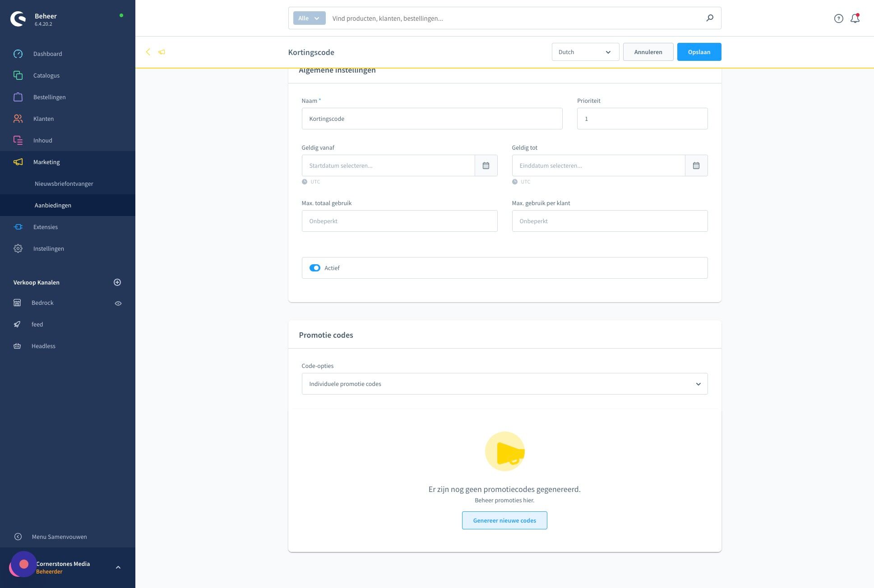Screen dimensions: 874x588
Task: Disable the Actief toggle
Action: coord(314,267)
